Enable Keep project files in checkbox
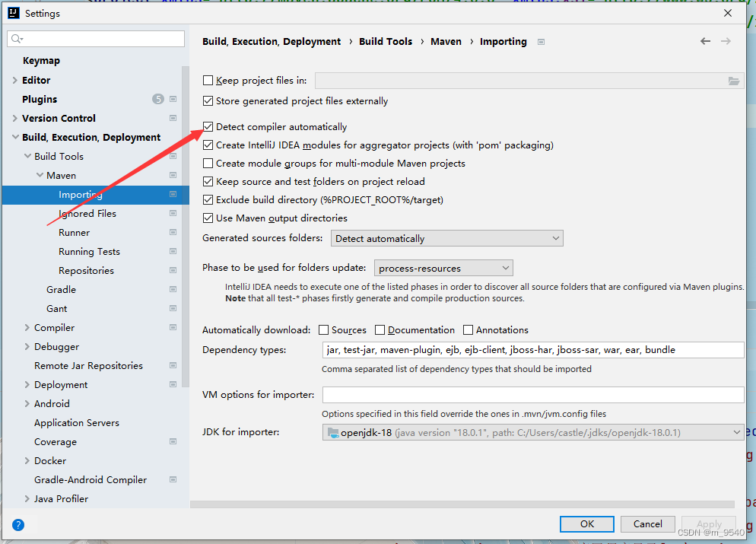This screenshot has width=756, height=544. (x=208, y=81)
